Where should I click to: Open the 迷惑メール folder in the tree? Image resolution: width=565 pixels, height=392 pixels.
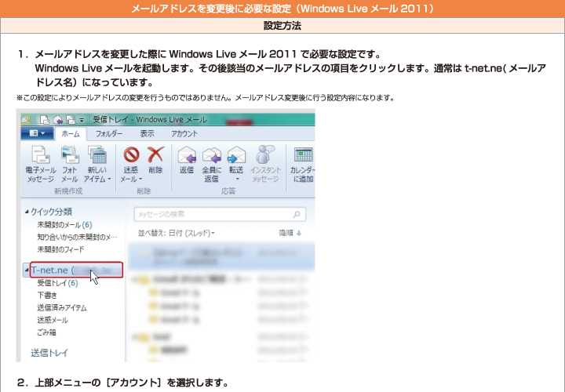click(x=53, y=320)
